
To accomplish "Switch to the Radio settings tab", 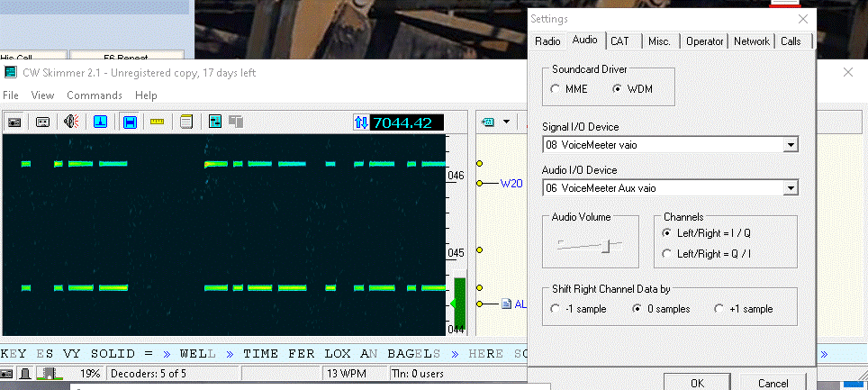I will 548,41.
